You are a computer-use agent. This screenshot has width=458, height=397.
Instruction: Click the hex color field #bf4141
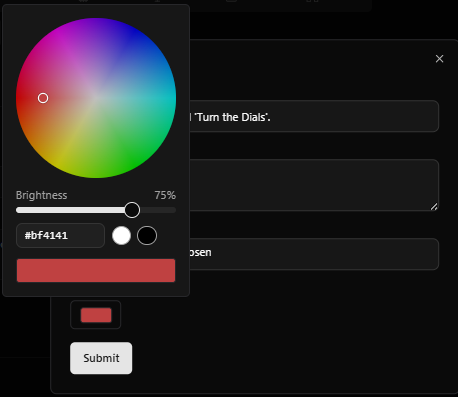point(60,235)
